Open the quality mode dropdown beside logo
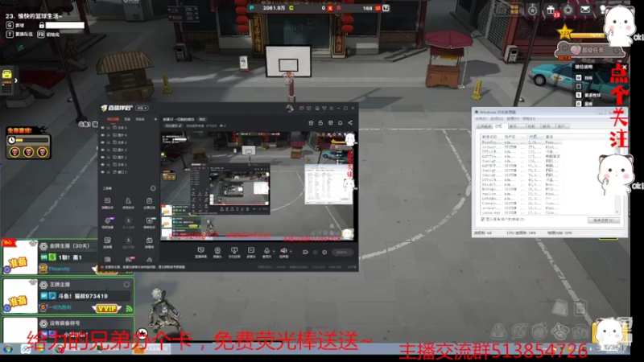 coord(142,108)
